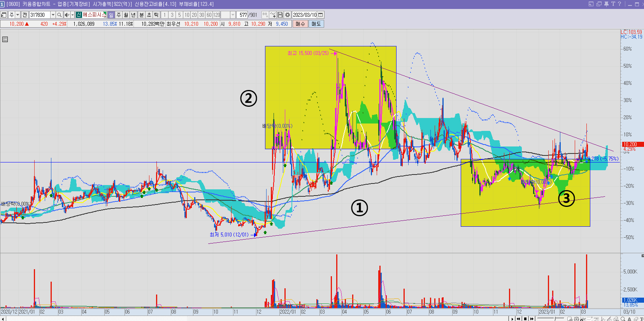Click the rewind button in bottom bar
Image resolution: width=644 pixels, height=321 pixels.
coord(518,319)
